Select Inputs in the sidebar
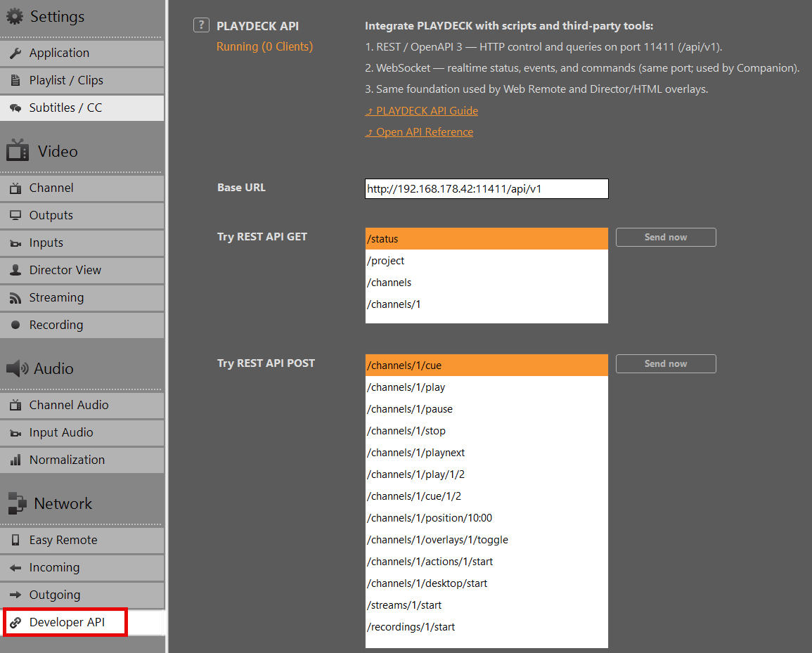This screenshot has height=653, width=812. tap(82, 243)
